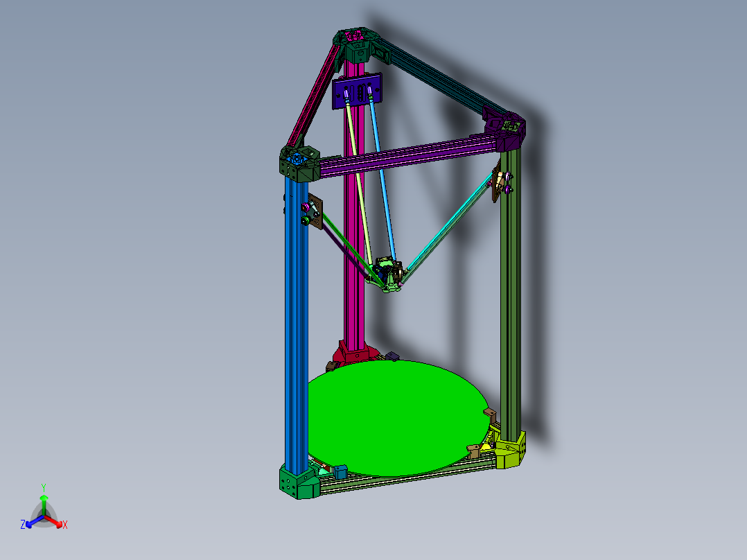Select the olive green vertical column
This screenshot has height=560, width=747.
(510, 293)
